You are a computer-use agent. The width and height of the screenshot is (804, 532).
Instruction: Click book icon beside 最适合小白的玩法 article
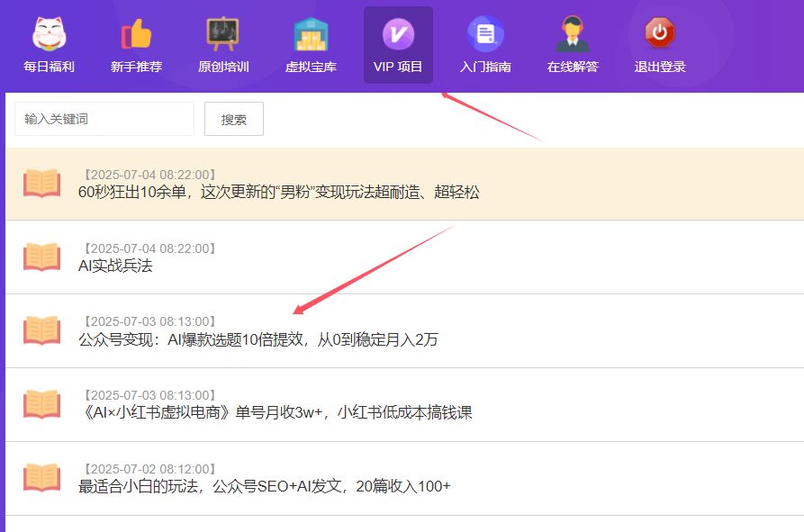point(42,478)
